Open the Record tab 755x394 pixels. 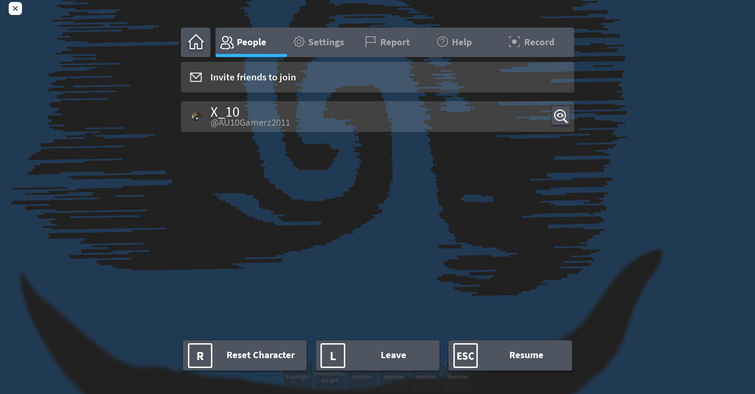pyautogui.click(x=532, y=42)
